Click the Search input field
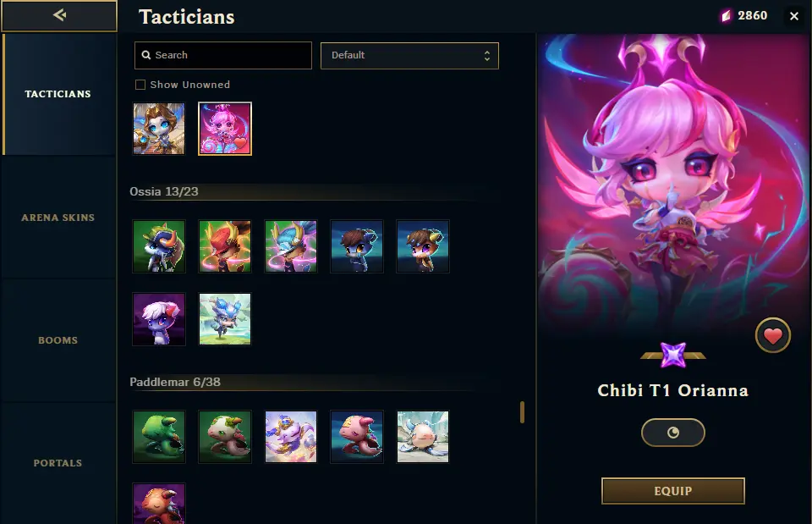 223,56
